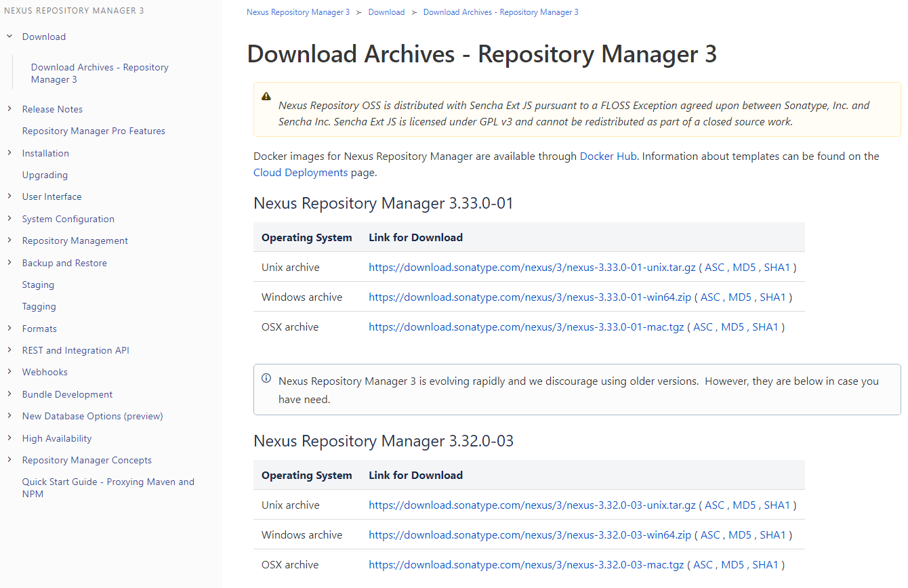Download nexus-3.32.0-03-mac.tgz
Image resolution: width=908 pixels, height=588 pixels.
(x=527, y=564)
